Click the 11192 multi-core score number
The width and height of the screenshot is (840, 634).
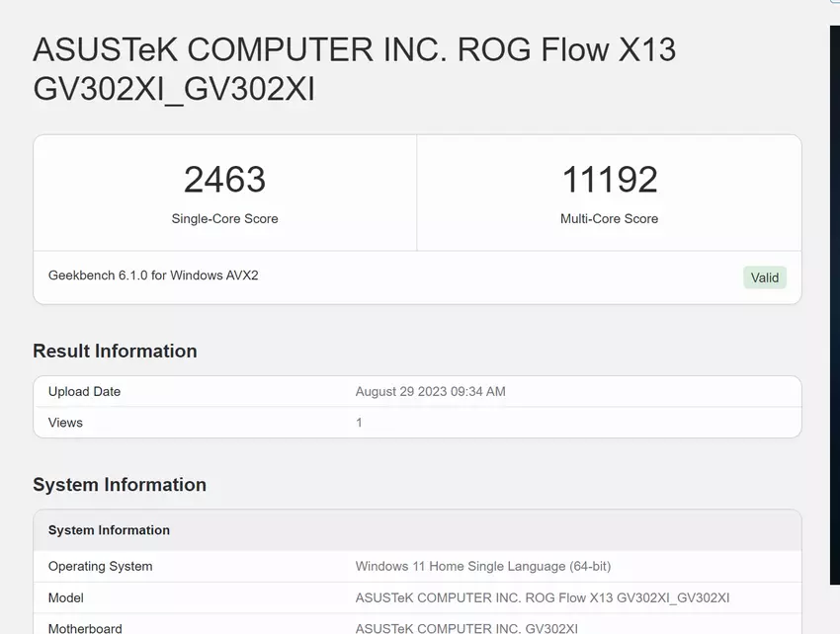(609, 180)
